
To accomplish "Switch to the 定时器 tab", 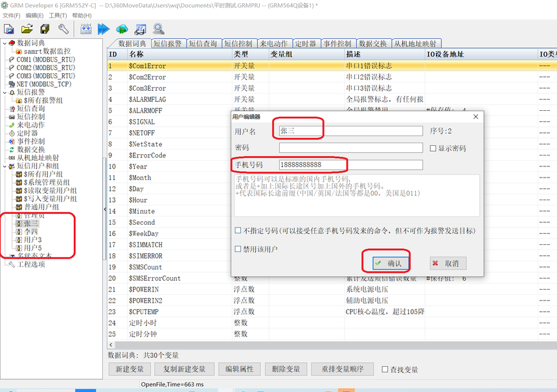I will (306, 43).
